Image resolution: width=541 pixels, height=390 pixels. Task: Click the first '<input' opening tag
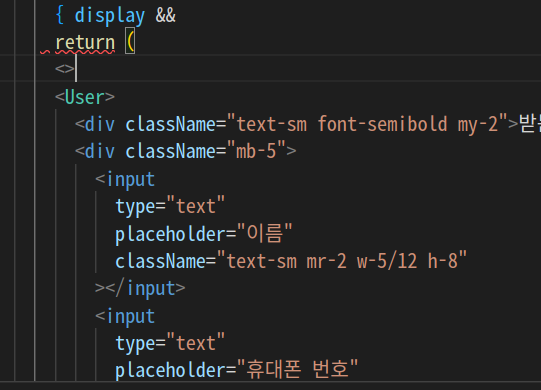[x=125, y=179]
